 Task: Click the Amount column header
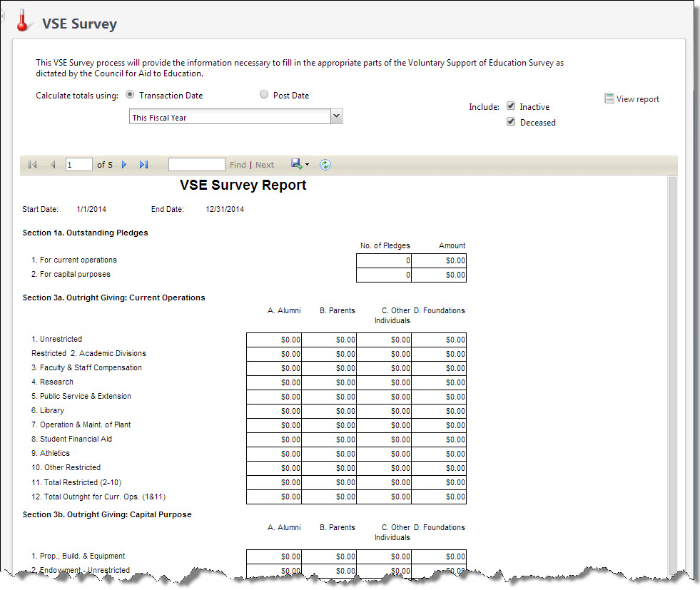click(x=452, y=245)
